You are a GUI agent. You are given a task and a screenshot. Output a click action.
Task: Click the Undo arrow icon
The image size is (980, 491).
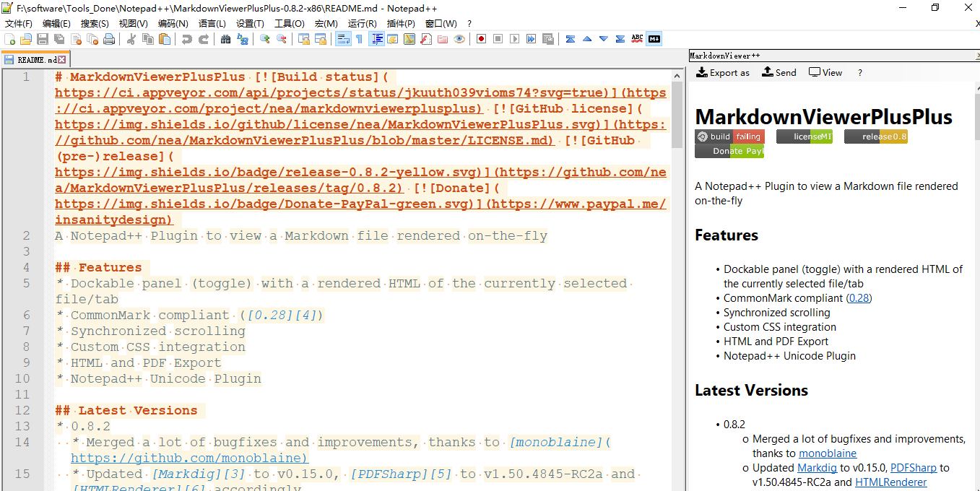[186, 39]
